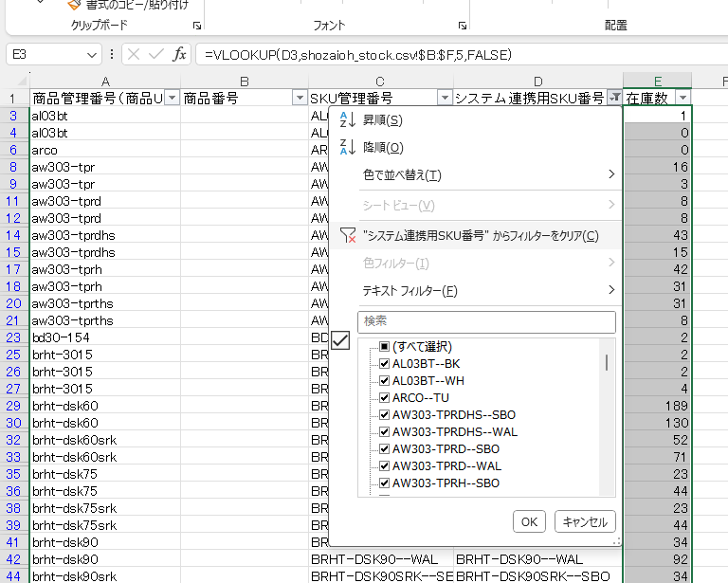This screenshot has width=728, height=583.
Task: Open the テキスト フィルター submenu
Action: 475,291
